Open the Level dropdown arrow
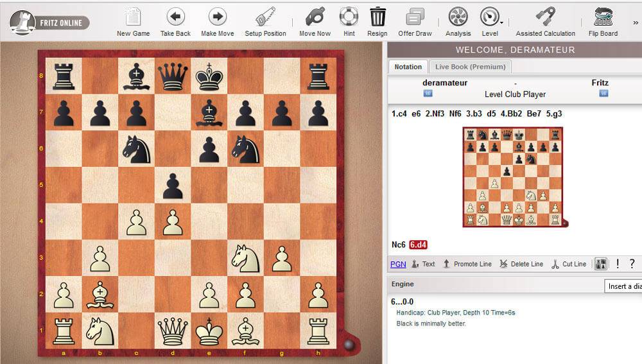The width and height of the screenshot is (642, 364). (501, 22)
